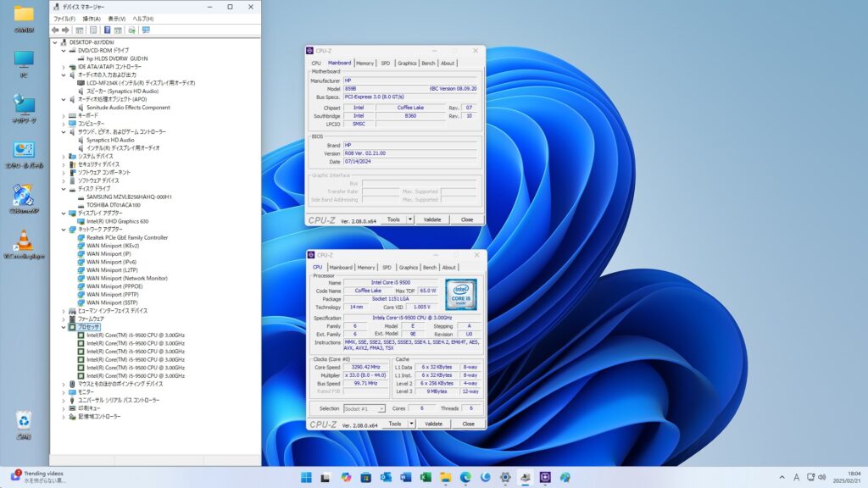Open the Windows Start menu
868x488 pixels.
pyautogui.click(x=305, y=478)
